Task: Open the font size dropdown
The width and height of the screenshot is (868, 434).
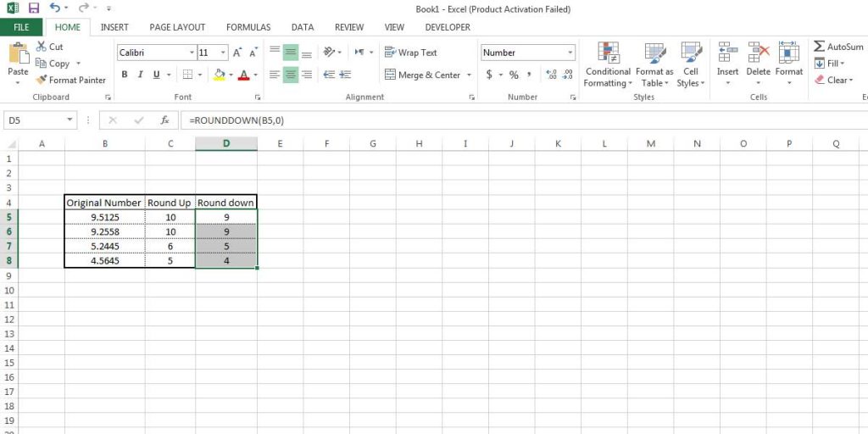Action: click(x=224, y=53)
